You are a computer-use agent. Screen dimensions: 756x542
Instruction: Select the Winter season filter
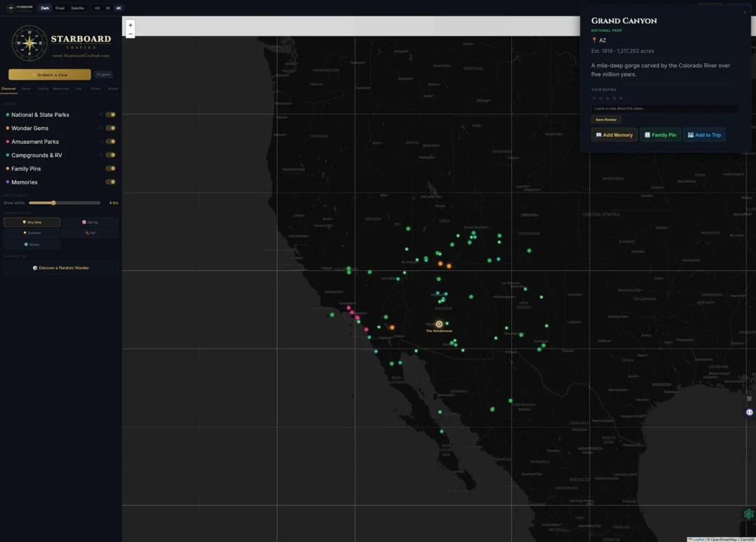32,245
